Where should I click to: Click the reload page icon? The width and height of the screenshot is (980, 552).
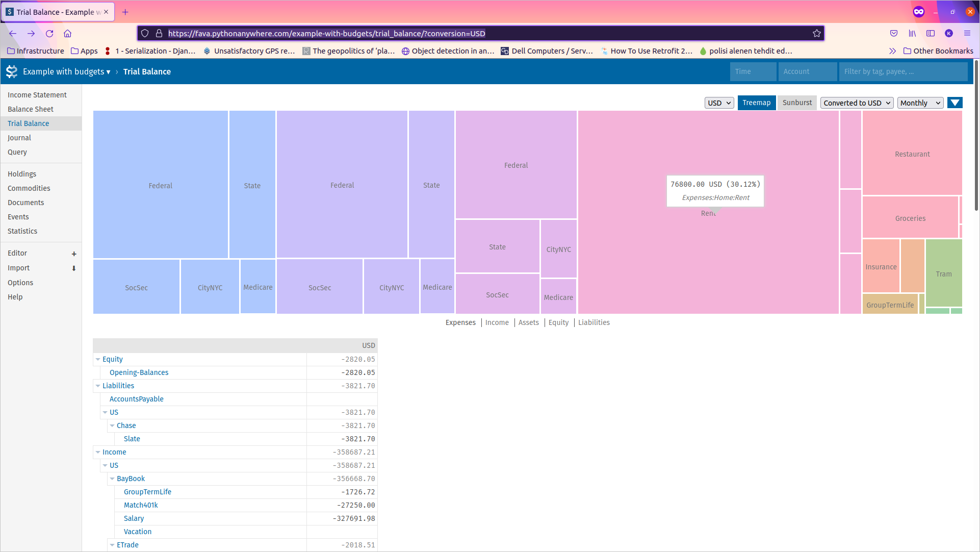point(49,33)
